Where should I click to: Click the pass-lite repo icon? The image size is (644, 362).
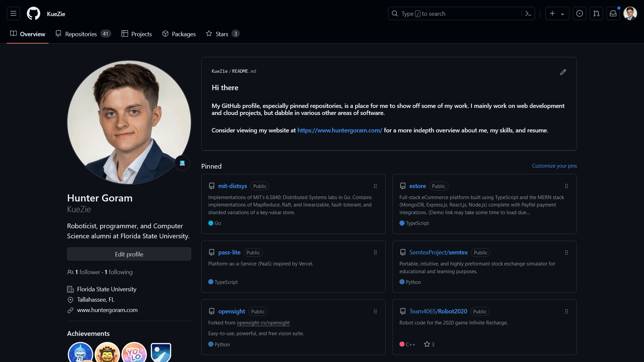pos(212,252)
